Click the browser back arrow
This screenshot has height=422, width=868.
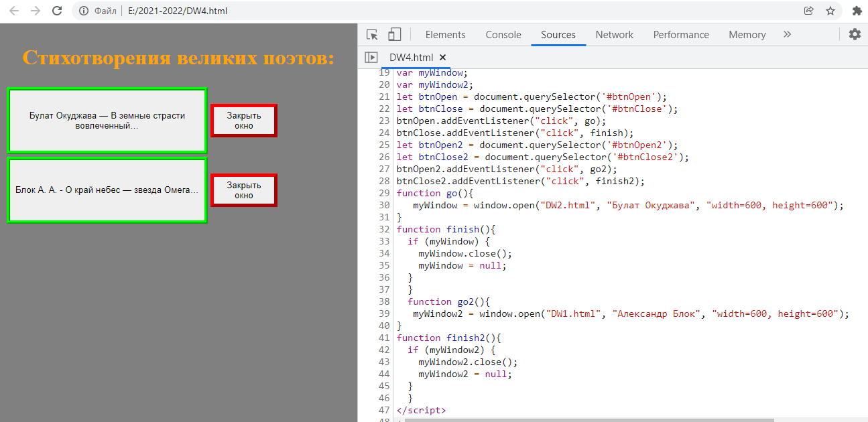[x=14, y=11]
